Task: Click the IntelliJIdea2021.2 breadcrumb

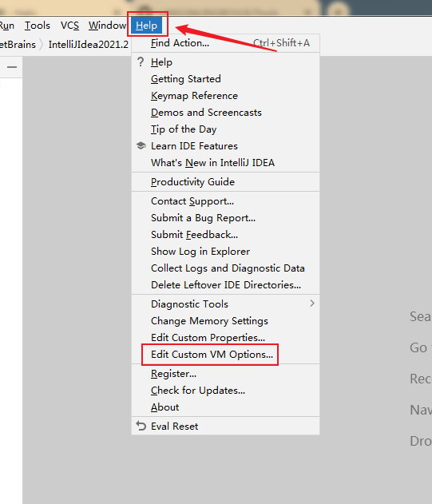Action: [89, 45]
